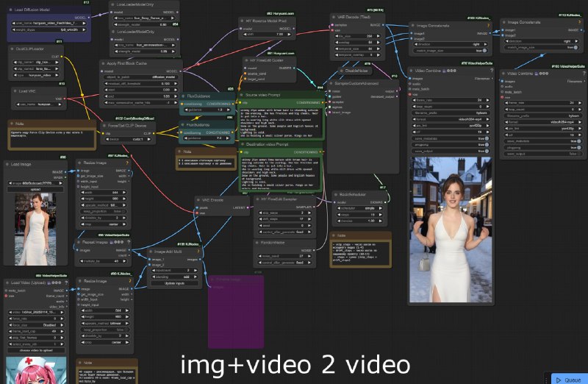Open the unet_name model dropdown

(49, 24)
